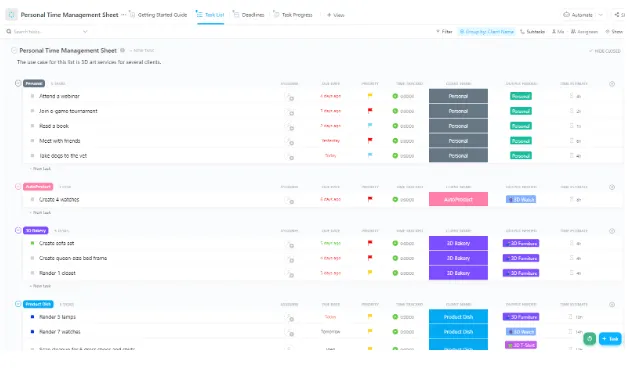
Task: Toggle Hide Closed tasks
Action: click(x=605, y=51)
